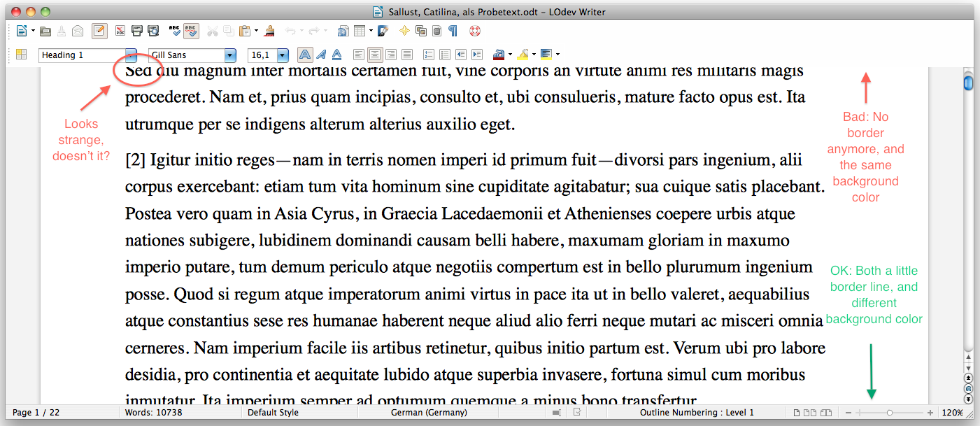The width and height of the screenshot is (980, 426).
Task: Expand the Insert Table dropdown arrow
Action: (371, 31)
